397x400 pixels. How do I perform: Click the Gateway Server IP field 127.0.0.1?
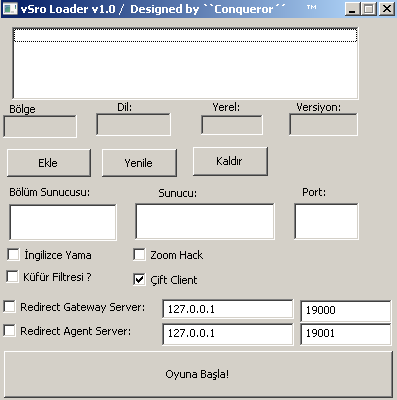point(228,309)
